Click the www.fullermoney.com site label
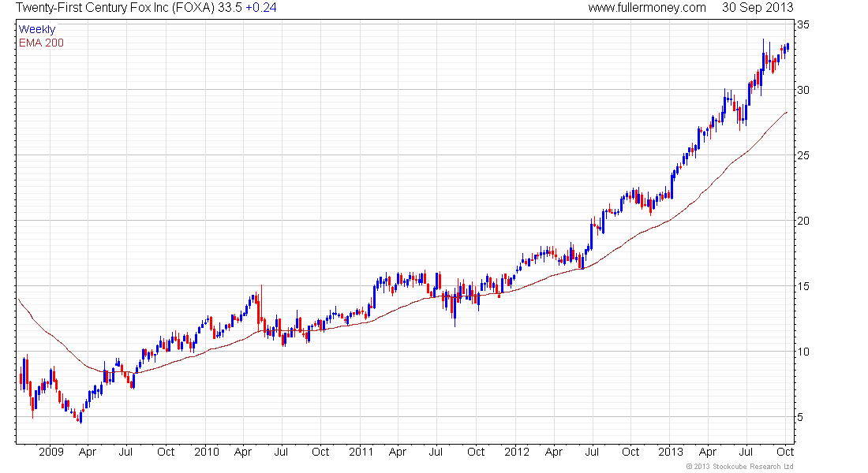This screenshot has width=868, height=473. click(647, 8)
